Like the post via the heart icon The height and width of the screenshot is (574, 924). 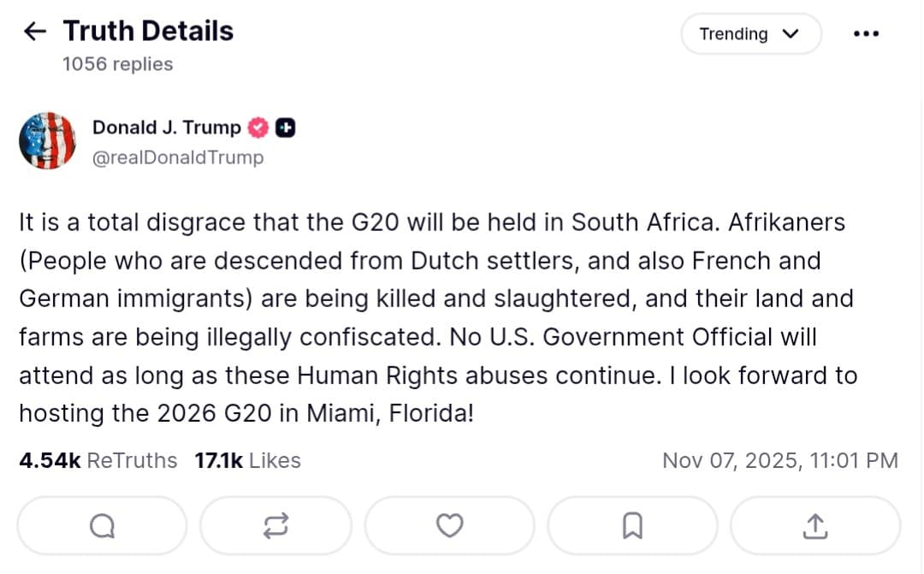[450, 525]
